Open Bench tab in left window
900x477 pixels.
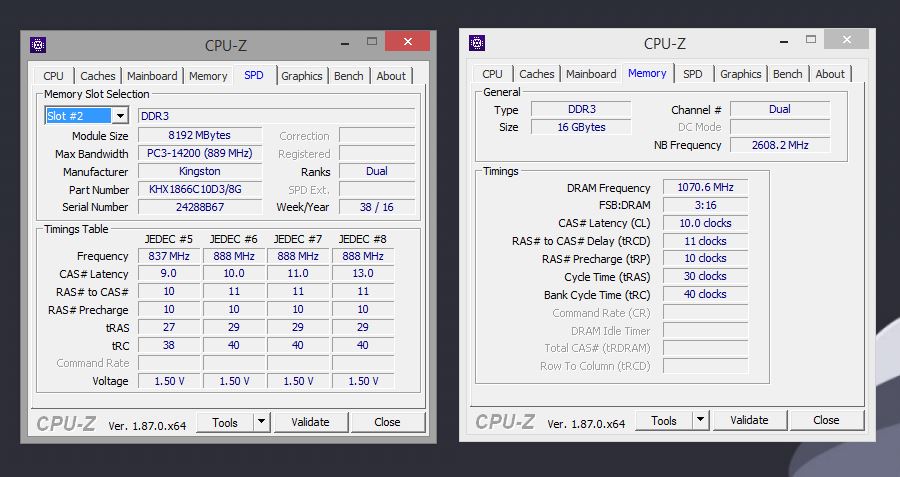[348, 76]
